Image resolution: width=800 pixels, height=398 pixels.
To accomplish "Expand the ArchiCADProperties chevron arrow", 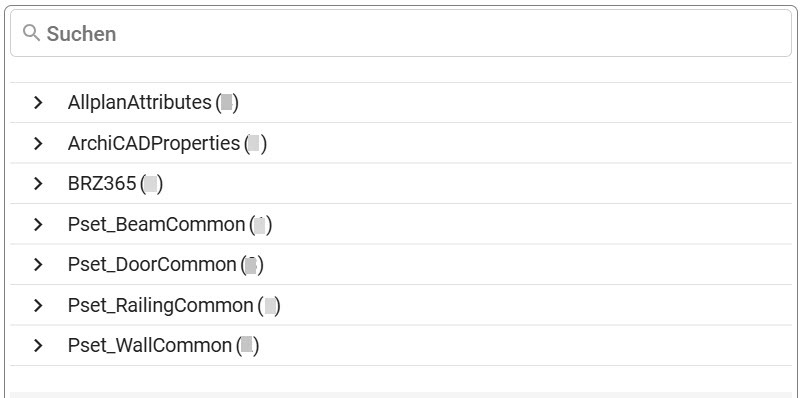I will coord(38,143).
